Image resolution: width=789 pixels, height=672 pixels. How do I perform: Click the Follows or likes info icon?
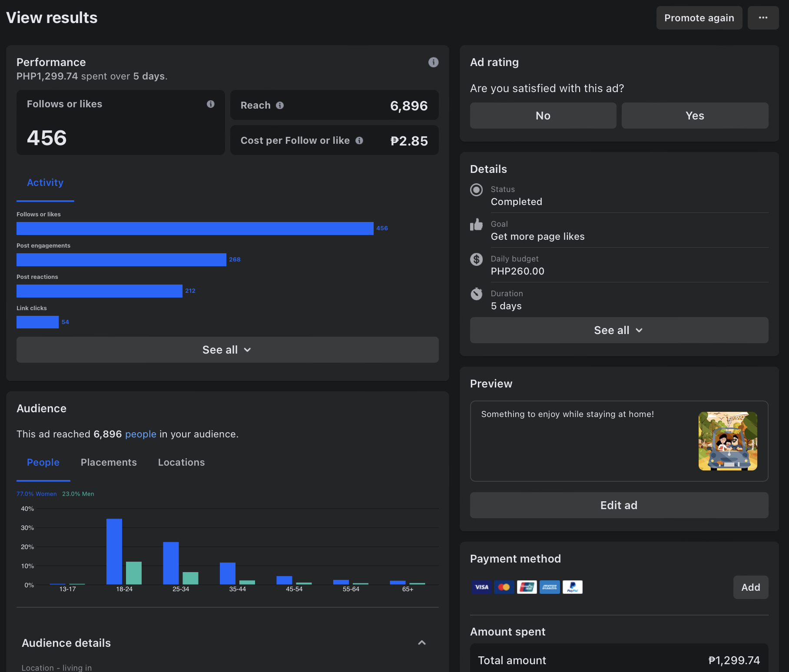[x=211, y=104]
